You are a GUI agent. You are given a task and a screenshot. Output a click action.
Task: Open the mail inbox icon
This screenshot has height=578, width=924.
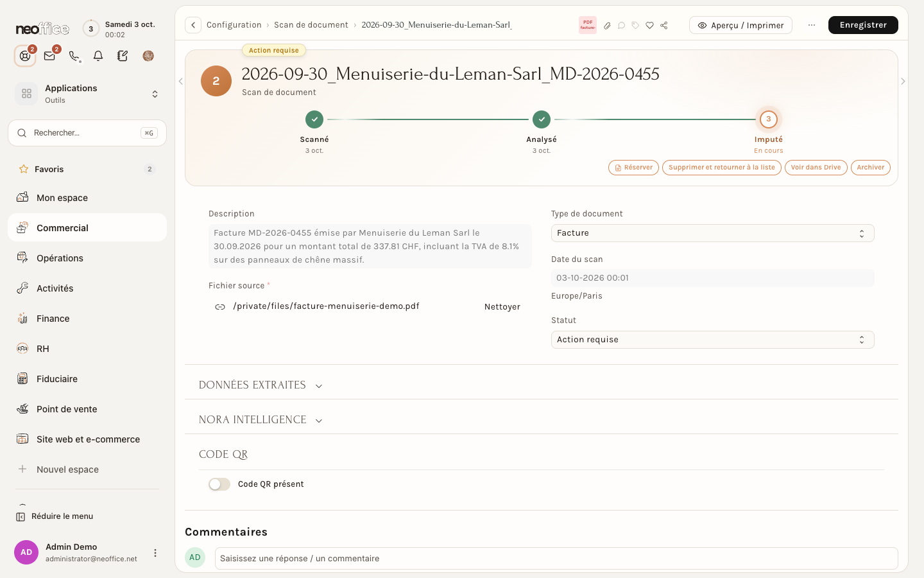[x=49, y=56]
